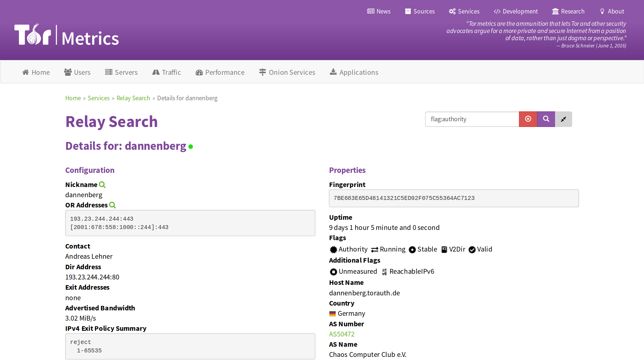The height and width of the screenshot is (362, 644).
Task: Click the ReachableIPv6 flag icon
Action: tap(384, 272)
